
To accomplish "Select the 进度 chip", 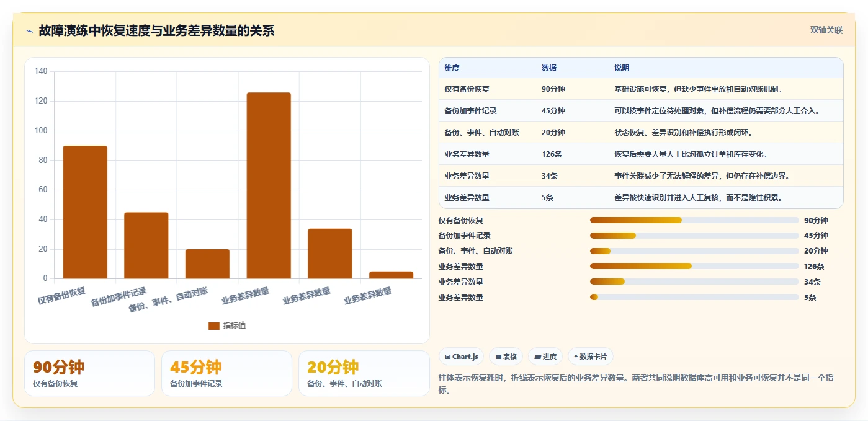I will tap(545, 357).
